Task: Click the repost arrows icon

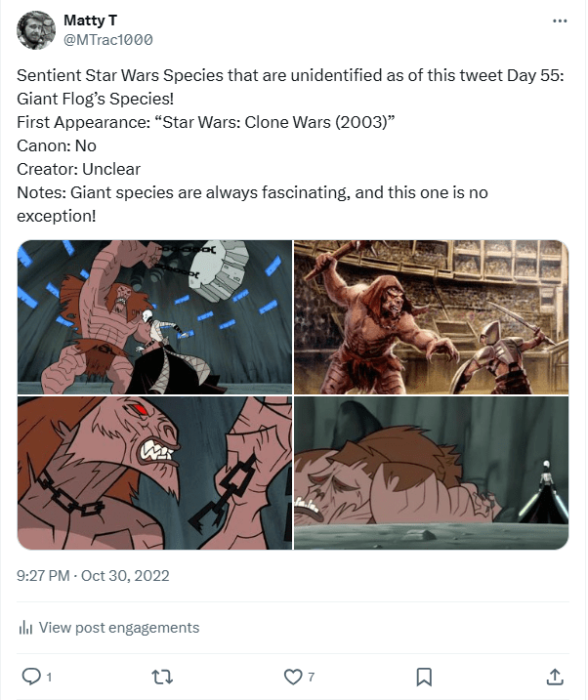Action: click(x=162, y=676)
